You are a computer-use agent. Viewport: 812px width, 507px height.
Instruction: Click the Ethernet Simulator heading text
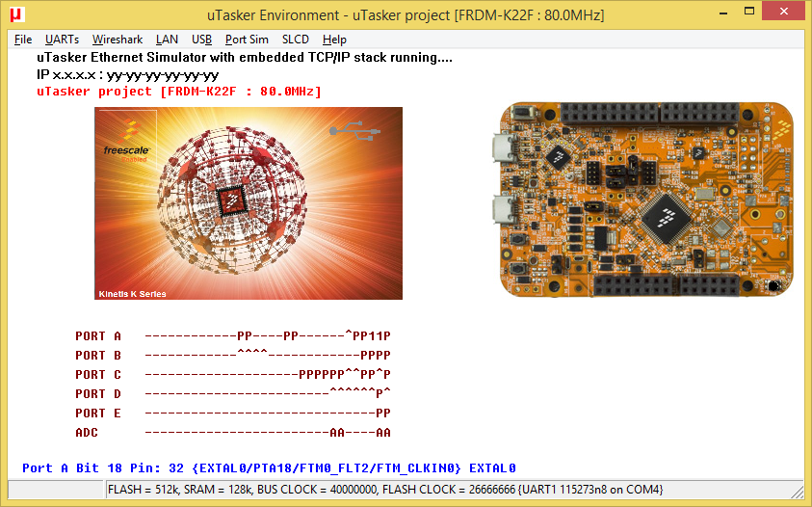[245, 57]
